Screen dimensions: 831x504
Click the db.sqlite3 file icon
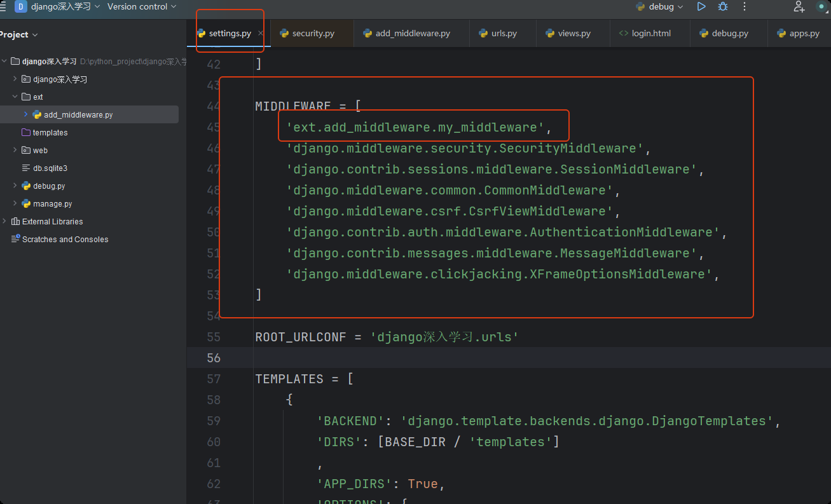[x=26, y=168]
